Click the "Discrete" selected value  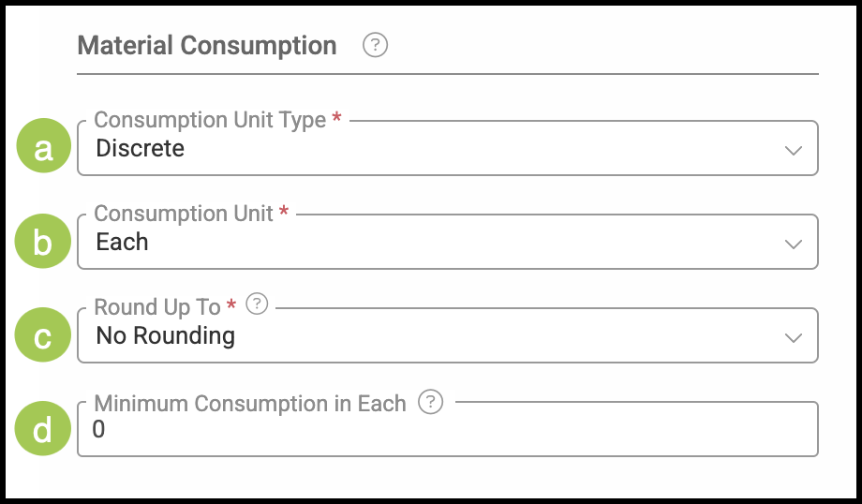[x=141, y=148]
